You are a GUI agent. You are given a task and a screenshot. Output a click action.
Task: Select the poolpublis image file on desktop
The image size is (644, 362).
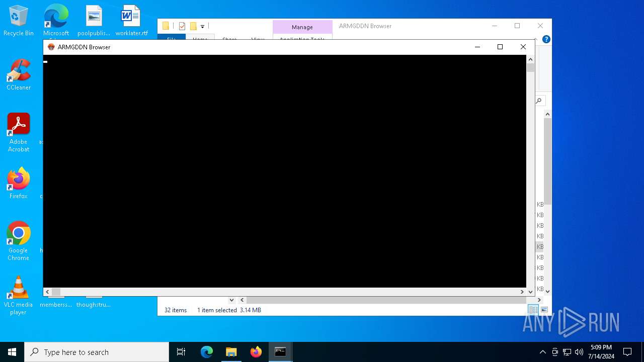(x=94, y=21)
